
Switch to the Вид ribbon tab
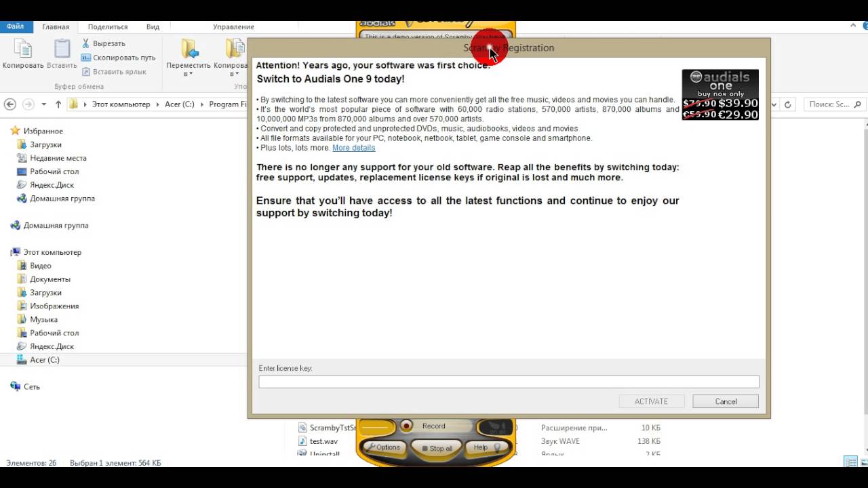point(153,27)
